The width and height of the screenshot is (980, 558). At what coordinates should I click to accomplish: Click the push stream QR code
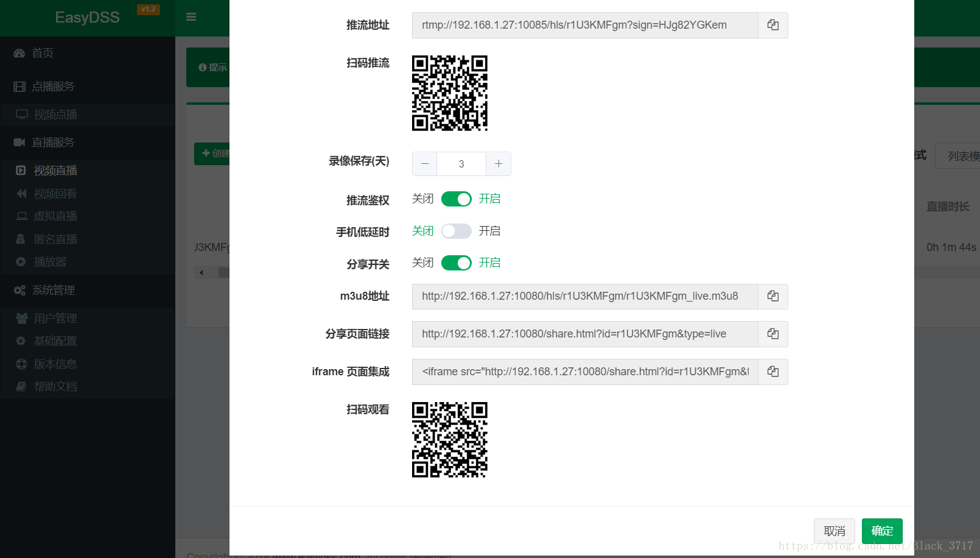(450, 93)
